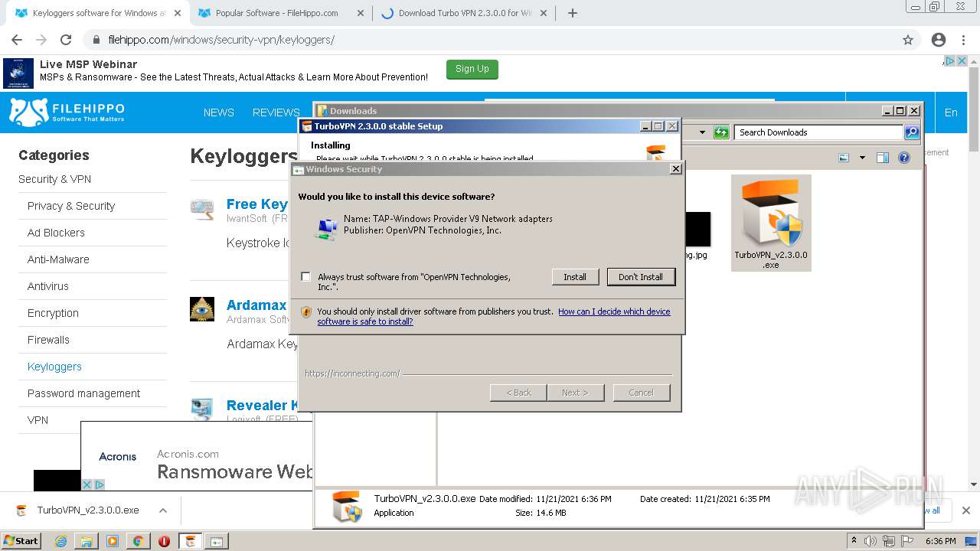Screen dimensions: 980x551
Task: Click Ardamax Keylogger eye pyramid icon
Action: point(202,309)
